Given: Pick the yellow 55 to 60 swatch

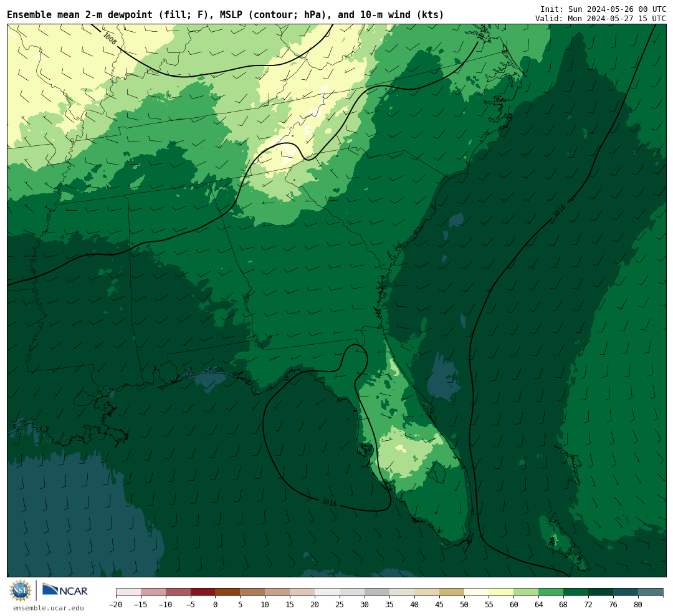Looking at the screenshot, I should (501, 592).
